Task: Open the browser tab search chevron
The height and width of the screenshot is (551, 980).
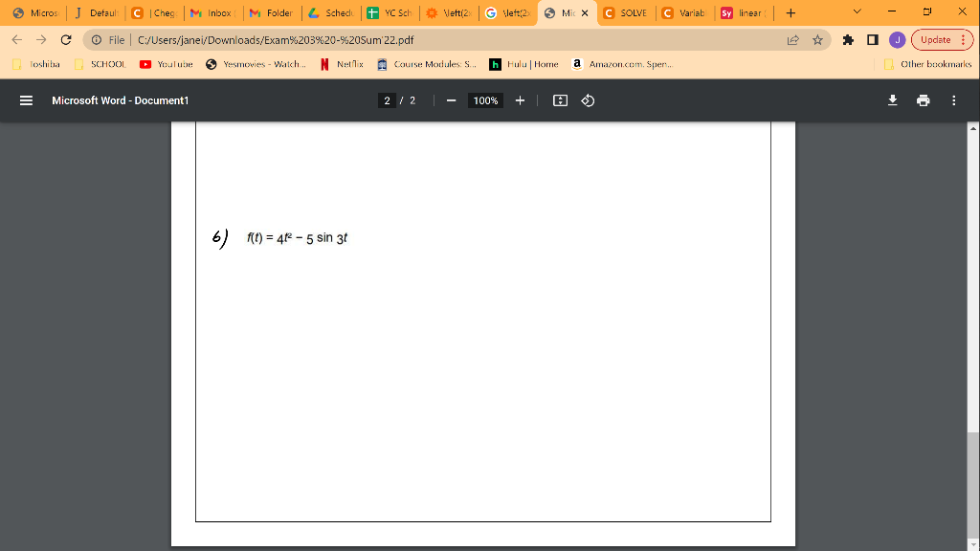Action: pos(857,12)
